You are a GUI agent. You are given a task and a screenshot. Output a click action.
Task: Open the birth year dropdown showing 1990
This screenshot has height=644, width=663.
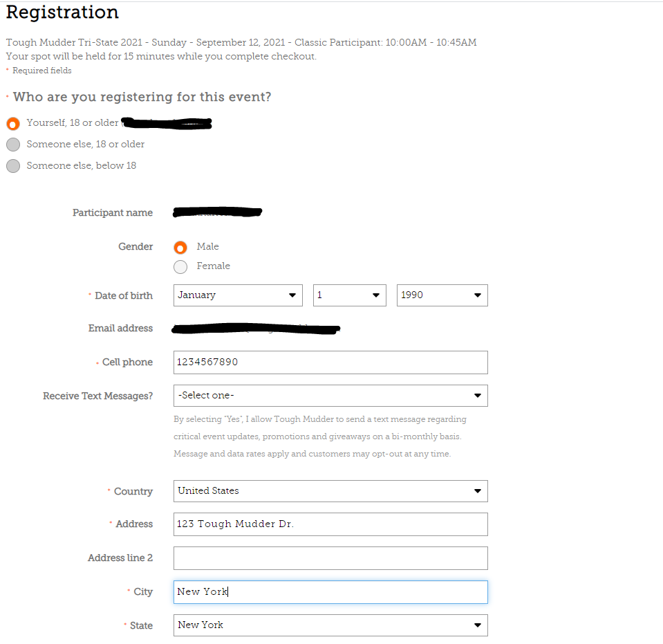click(x=442, y=295)
